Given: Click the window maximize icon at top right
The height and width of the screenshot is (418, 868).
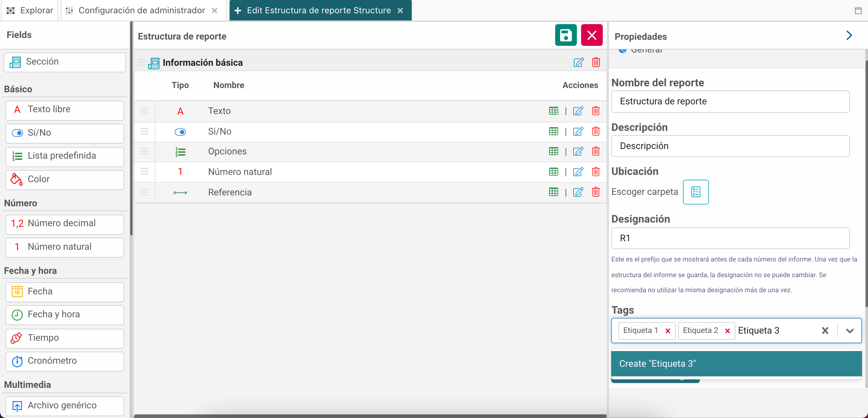Looking at the screenshot, I should (x=858, y=11).
